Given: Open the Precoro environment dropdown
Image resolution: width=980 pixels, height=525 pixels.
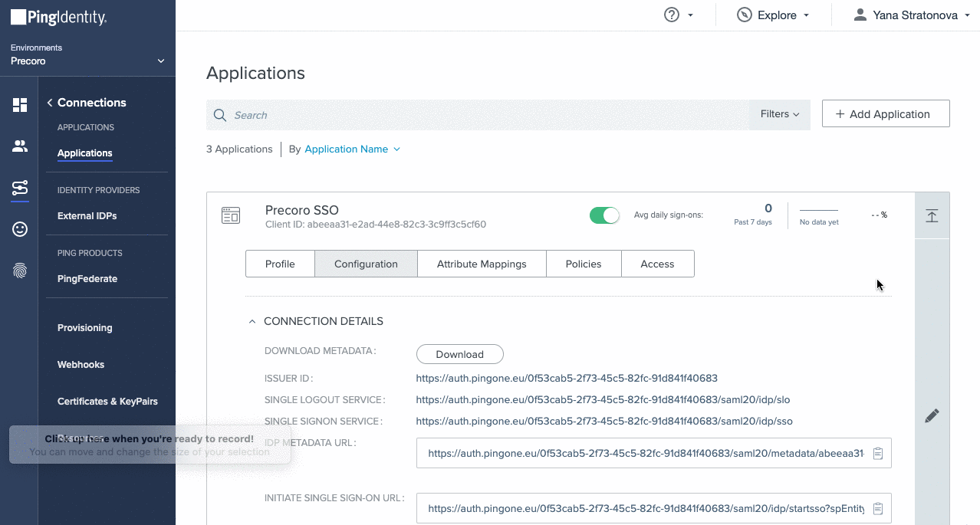Looking at the screenshot, I should coord(87,61).
